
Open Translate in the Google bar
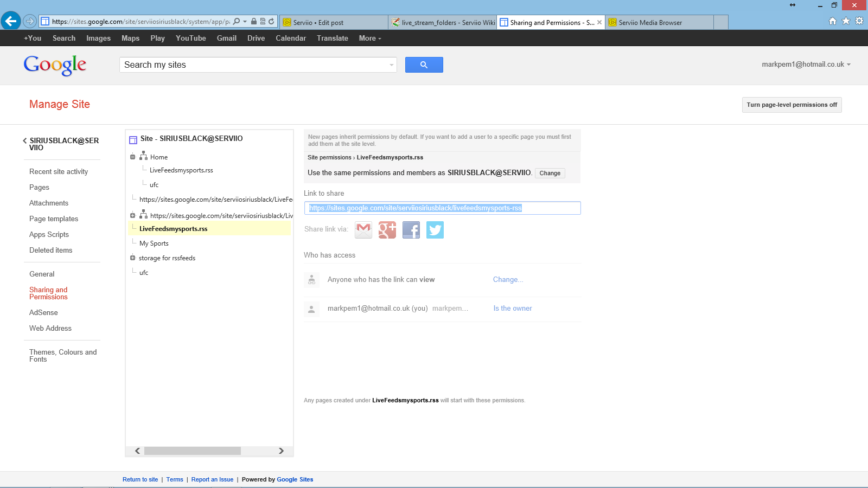click(333, 38)
